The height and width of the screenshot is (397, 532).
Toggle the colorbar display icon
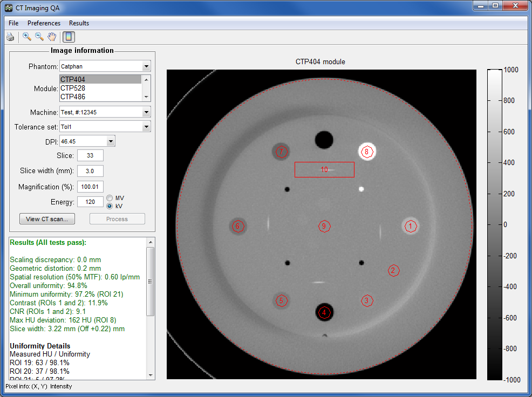tap(69, 37)
